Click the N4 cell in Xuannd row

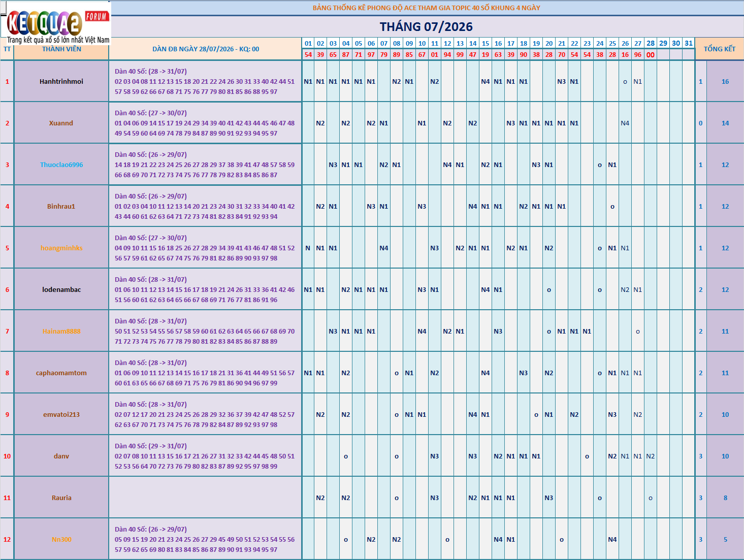[x=625, y=123]
